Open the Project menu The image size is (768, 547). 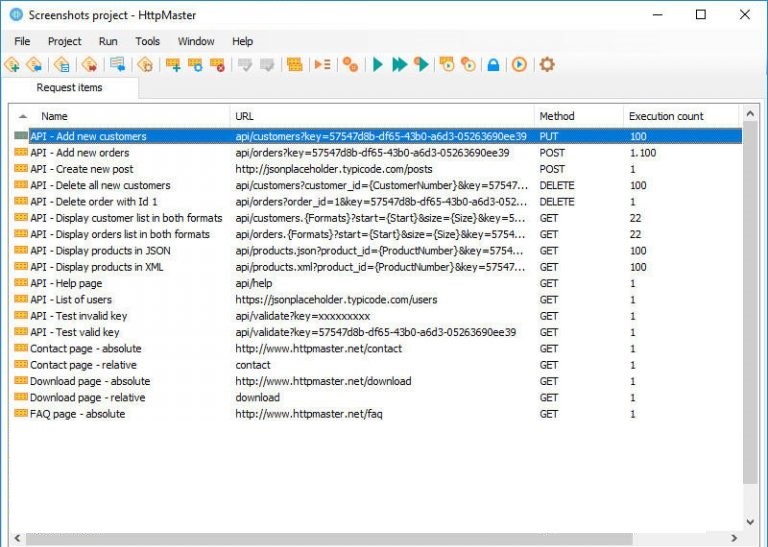(65, 41)
